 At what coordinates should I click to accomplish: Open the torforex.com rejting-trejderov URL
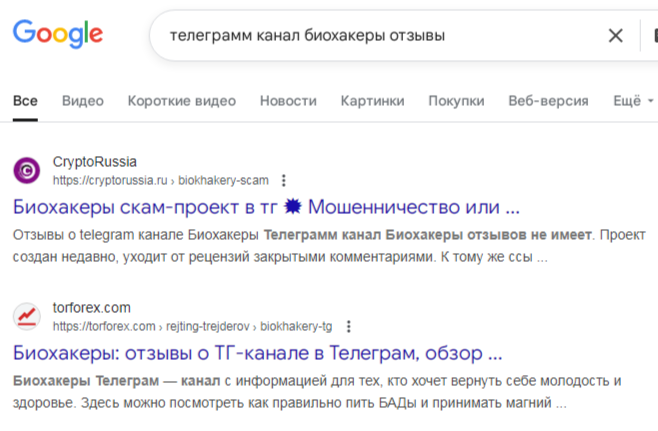(193, 327)
